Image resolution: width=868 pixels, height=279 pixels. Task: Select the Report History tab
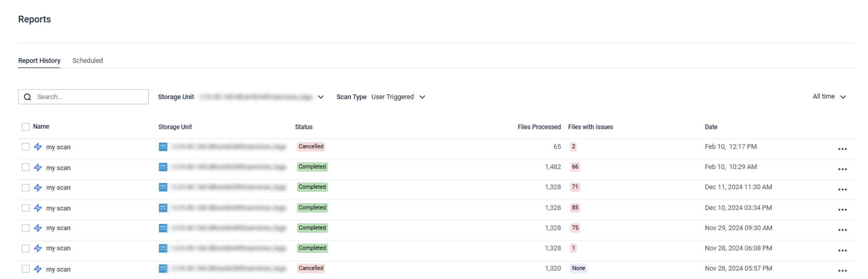(x=39, y=61)
